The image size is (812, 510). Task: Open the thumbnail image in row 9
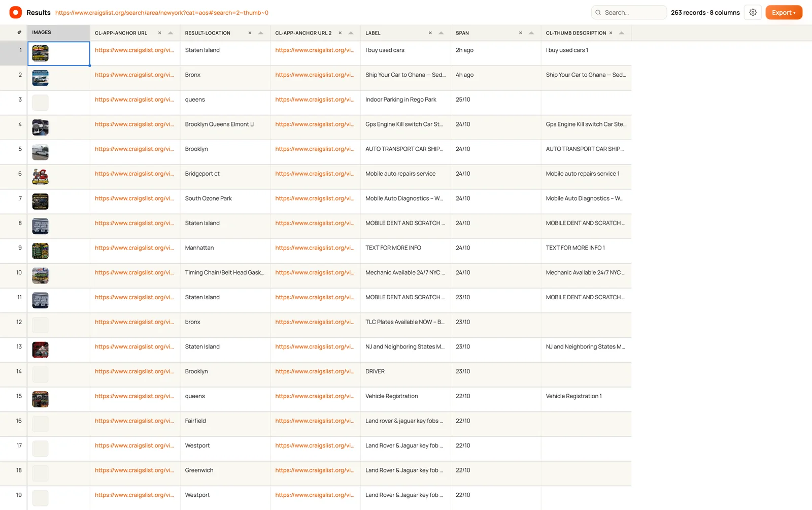(x=41, y=251)
